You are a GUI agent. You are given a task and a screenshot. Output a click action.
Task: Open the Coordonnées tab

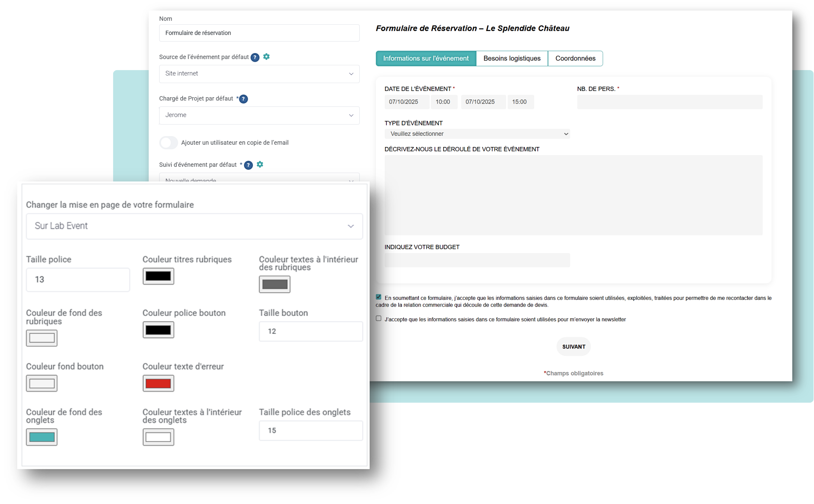point(575,59)
